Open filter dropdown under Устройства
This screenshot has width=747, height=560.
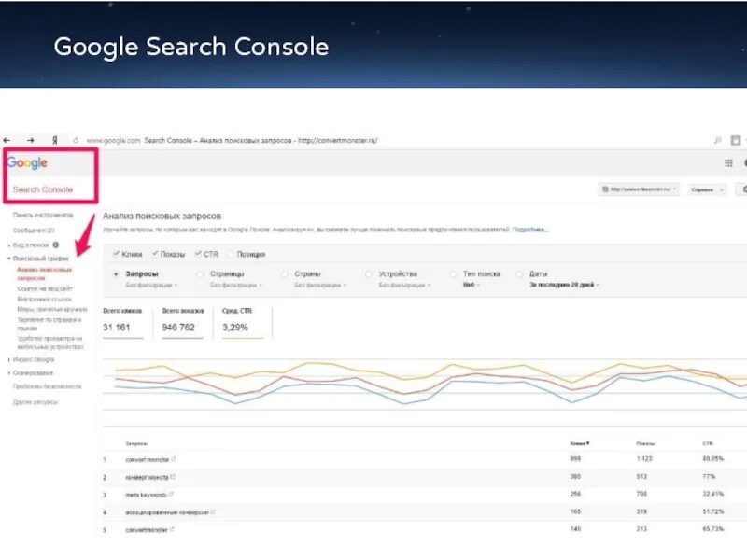pyautogui.click(x=404, y=285)
